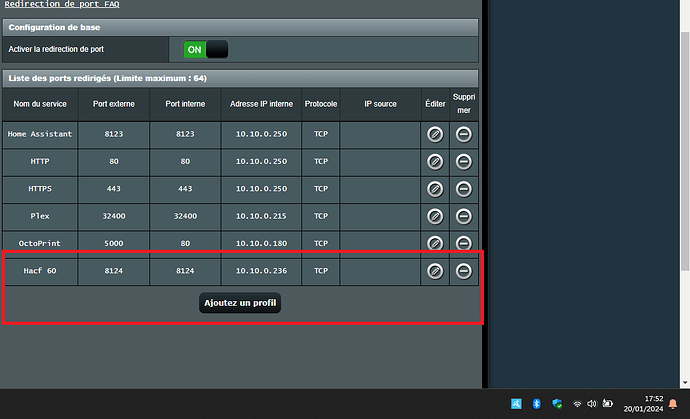This screenshot has width=690, height=419.
Task: Click the HTTPS service name cell
Action: click(40, 189)
